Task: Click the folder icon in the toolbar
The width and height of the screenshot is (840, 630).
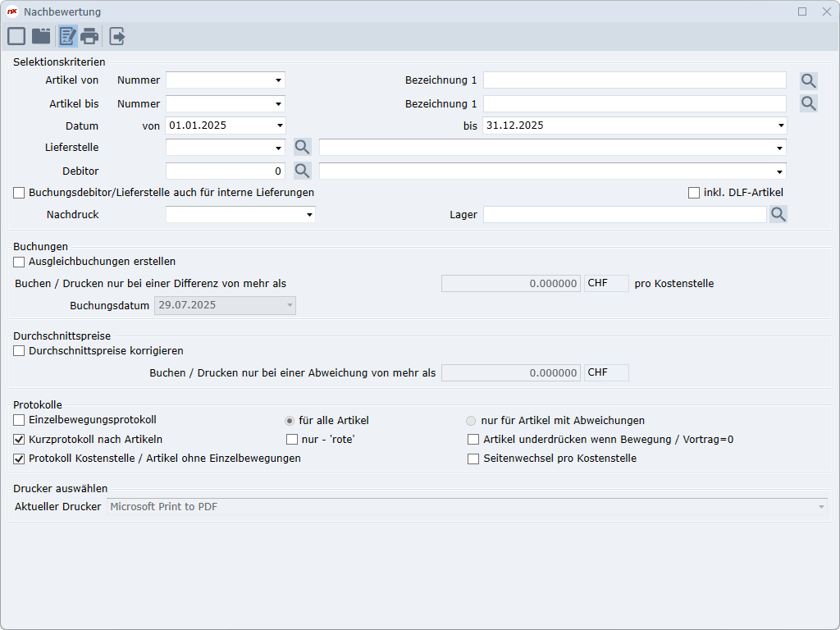Action: 41,36
